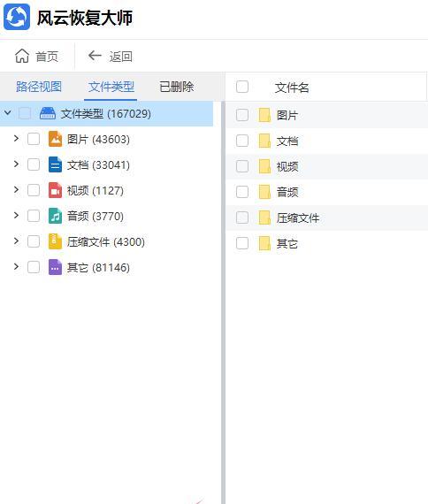The width and height of the screenshot is (428, 504).
Task: Click the 压缩文件 folder icon in file list
Action: coord(264,218)
